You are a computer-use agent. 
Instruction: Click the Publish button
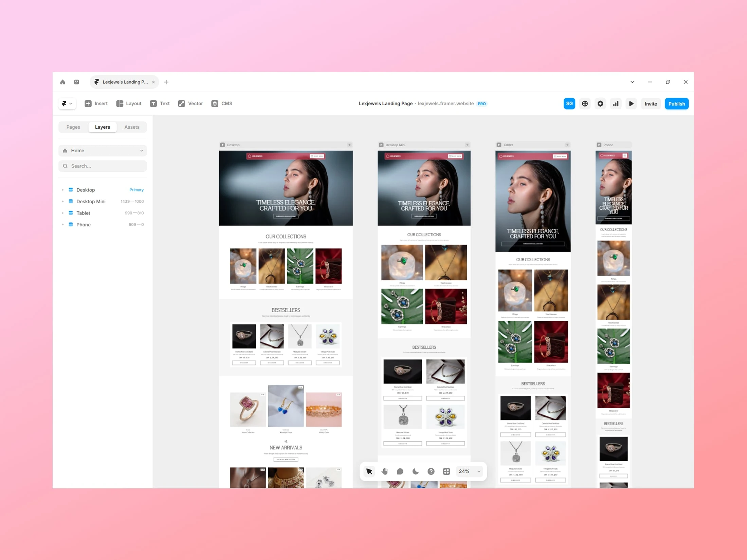click(x=676, y=104)
